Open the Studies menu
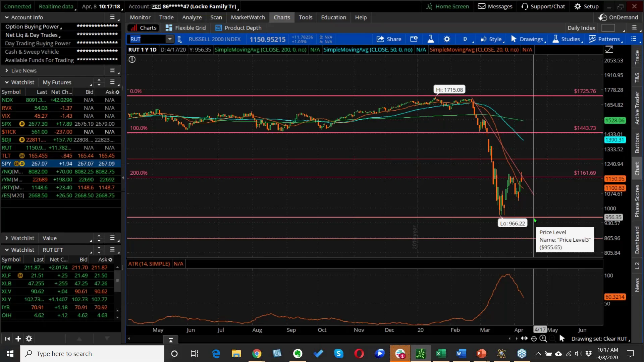 click(567, 39)
